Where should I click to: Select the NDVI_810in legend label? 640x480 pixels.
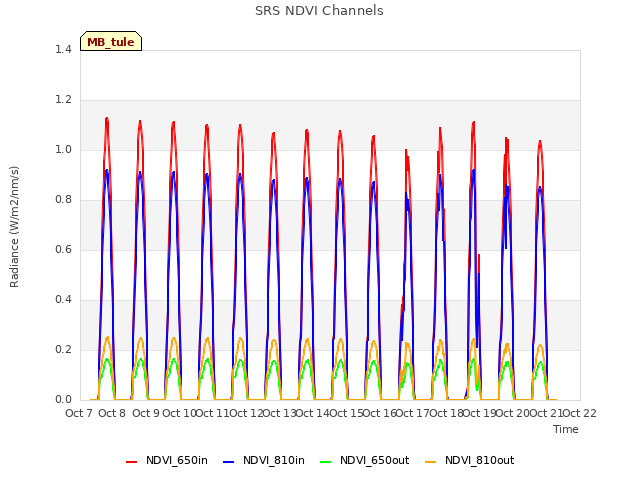point(274,460)
